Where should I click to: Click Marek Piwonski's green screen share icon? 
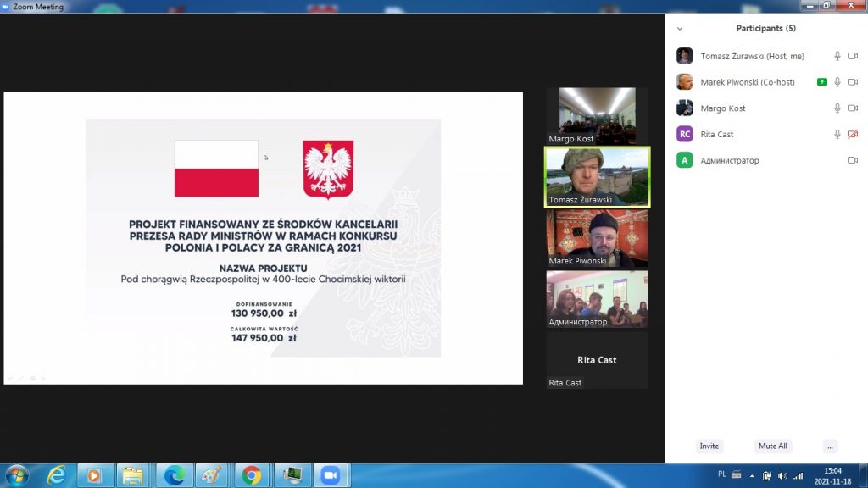[x=821, y=82]
